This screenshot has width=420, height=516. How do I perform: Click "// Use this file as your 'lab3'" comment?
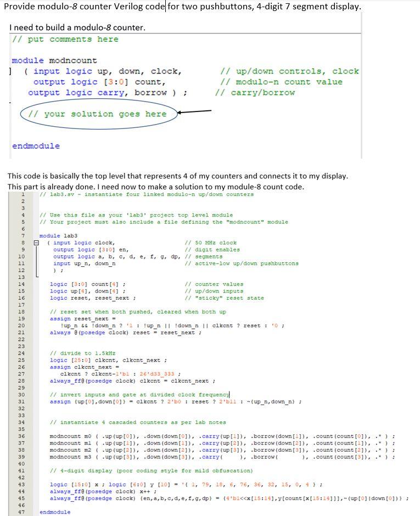click(136, 215)
